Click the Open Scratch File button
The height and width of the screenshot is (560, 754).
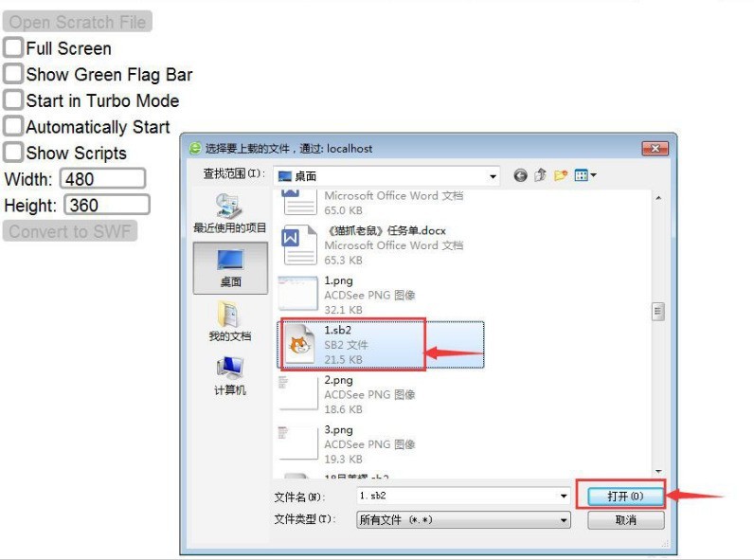click(78, 22)
